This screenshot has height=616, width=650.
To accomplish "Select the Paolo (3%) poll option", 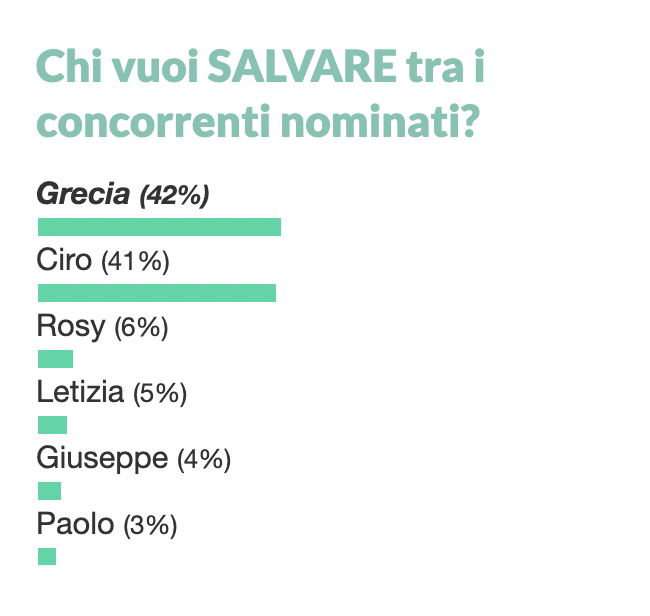I will coord(107,524).
